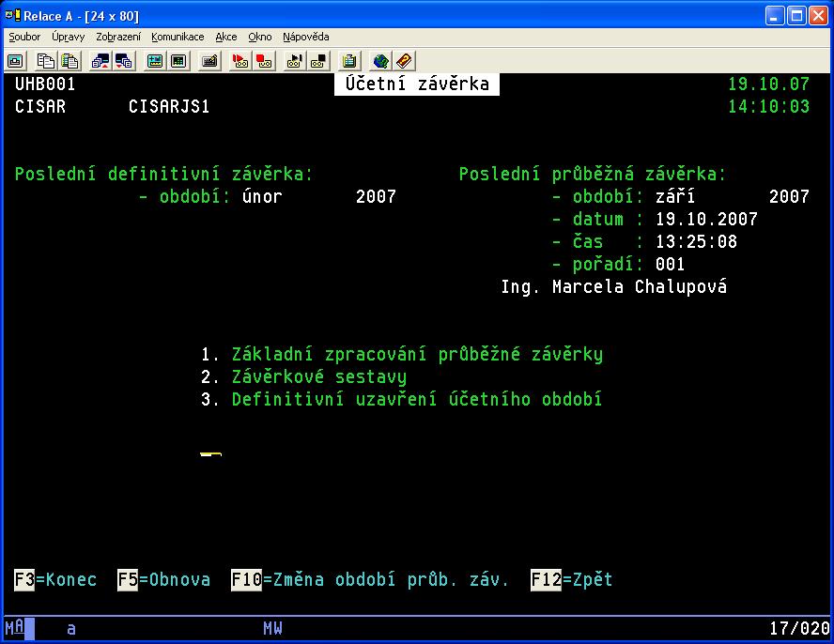
Task: Open the Nápověda menu
Action: point(306,37)
